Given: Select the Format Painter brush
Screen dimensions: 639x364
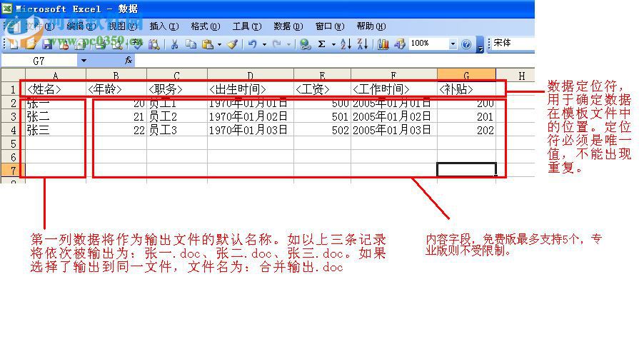Looking at the screenshot, I should tap(233, 44).
